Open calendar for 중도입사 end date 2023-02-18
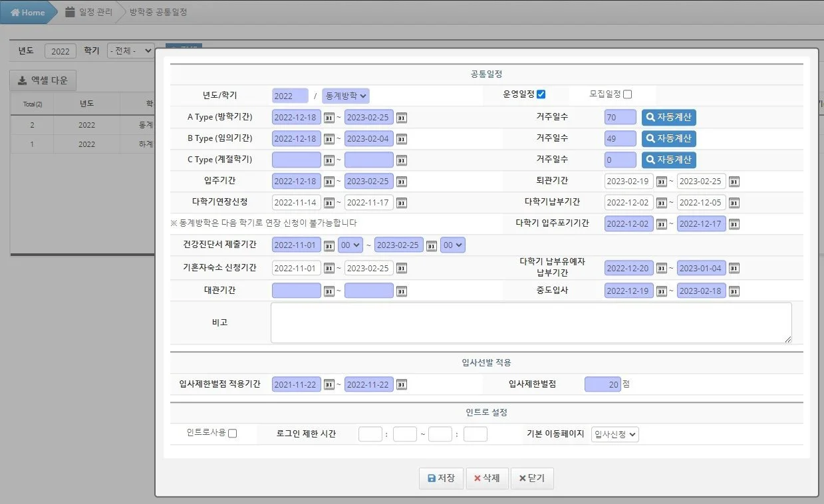The width and height of the screenshot is (824, 504). 734,291
